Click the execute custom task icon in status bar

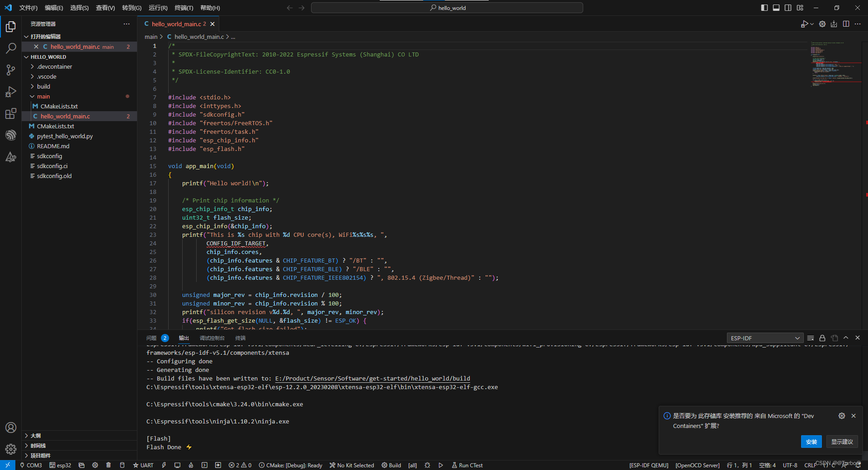218,465
